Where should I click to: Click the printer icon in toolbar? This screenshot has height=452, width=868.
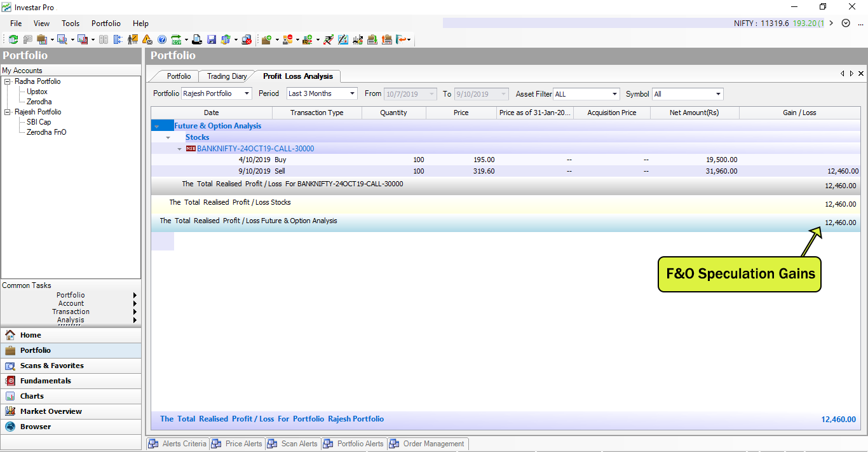pos(197,39)
